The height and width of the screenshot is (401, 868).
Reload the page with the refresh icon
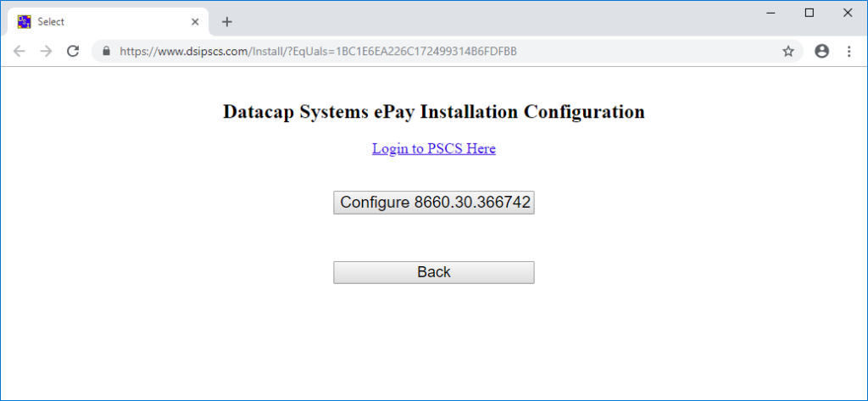tap(73, 52)
